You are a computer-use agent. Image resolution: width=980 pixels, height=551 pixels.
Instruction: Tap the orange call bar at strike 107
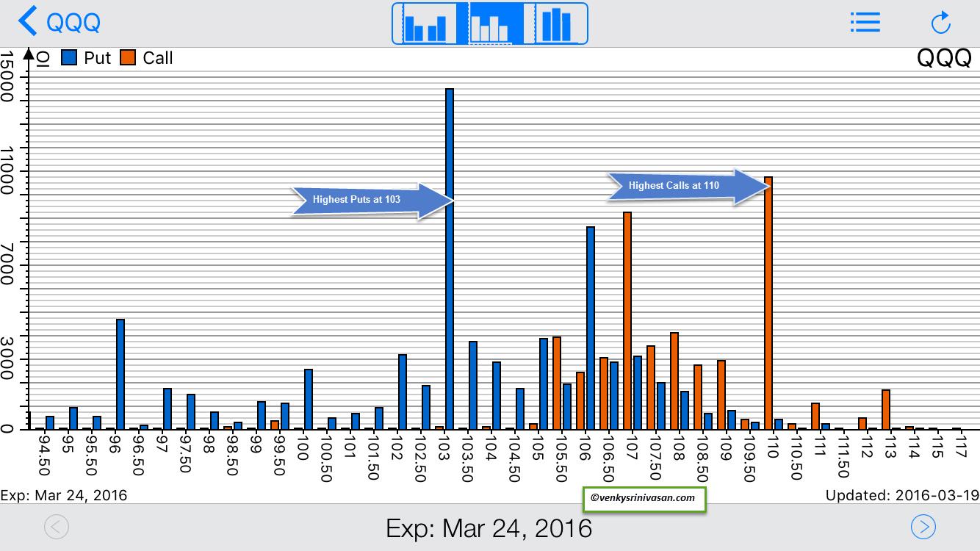click(627, 320)
